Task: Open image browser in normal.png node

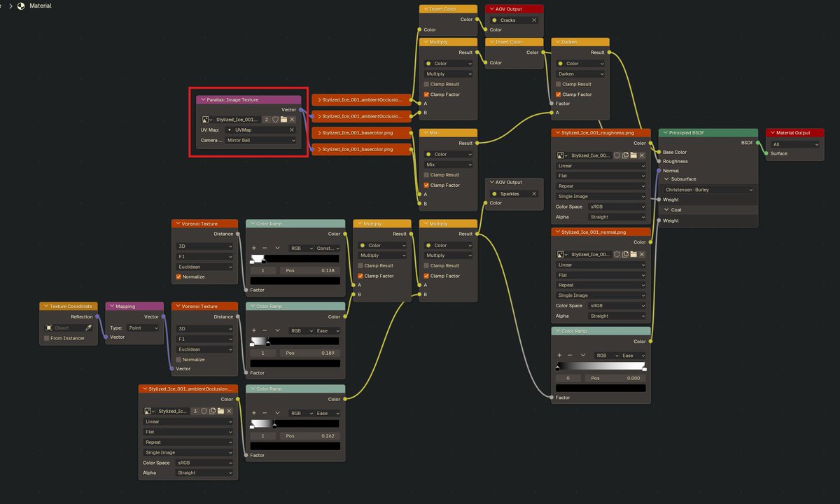Action: [x=561, y=255]
